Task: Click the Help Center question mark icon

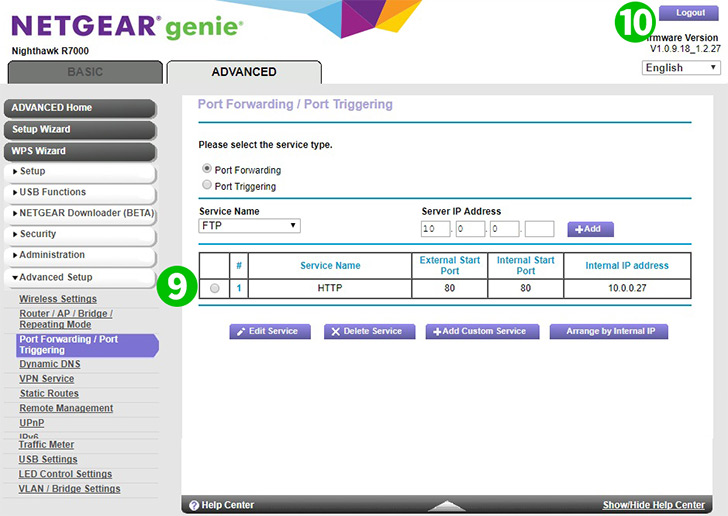Action: [x=194, y=505]
